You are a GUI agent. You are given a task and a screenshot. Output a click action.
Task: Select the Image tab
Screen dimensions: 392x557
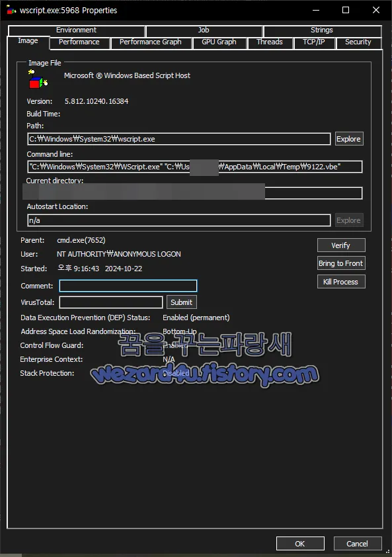click(28, 41)
